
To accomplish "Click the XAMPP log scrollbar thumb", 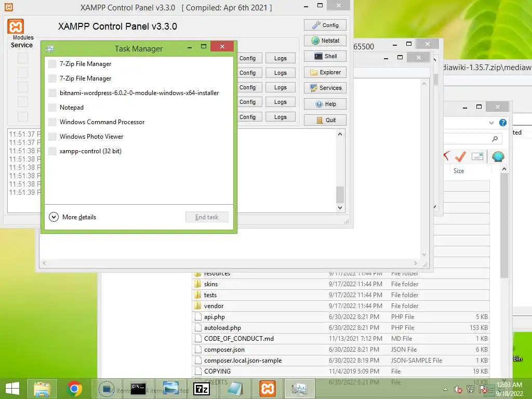I will coord(340,195).
